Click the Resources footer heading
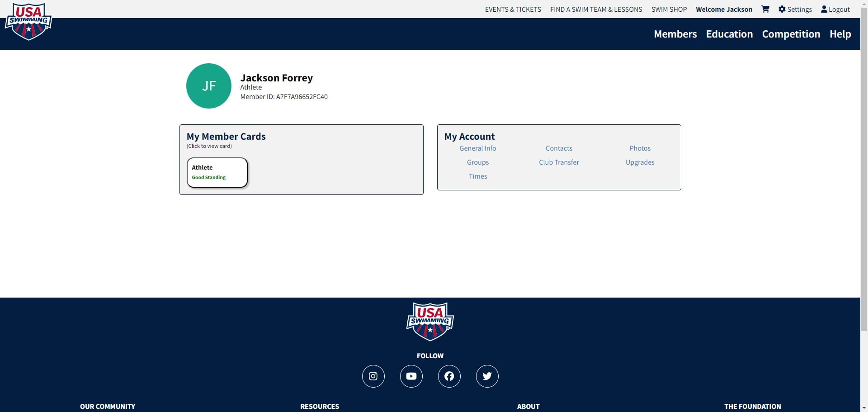 click(320, 407)
